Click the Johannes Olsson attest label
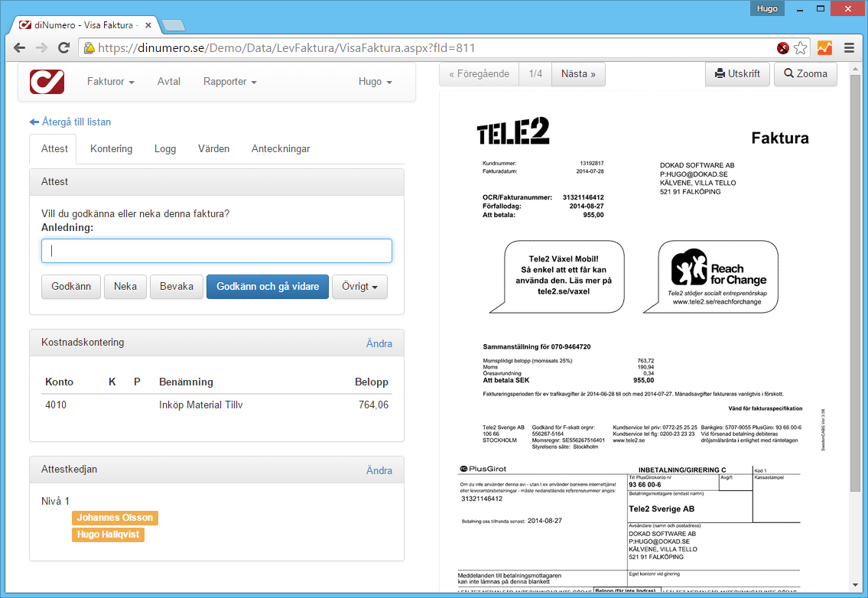 point(115,517)
